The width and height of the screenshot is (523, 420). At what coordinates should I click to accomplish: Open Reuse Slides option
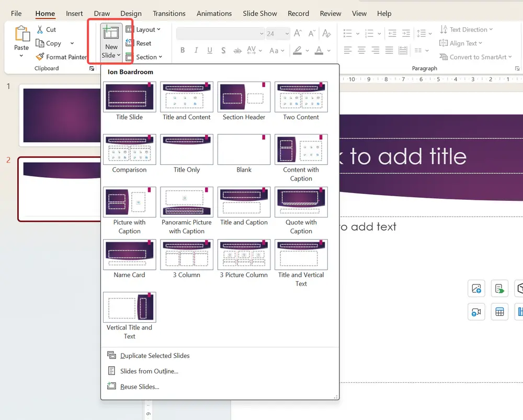pos(140,387)
